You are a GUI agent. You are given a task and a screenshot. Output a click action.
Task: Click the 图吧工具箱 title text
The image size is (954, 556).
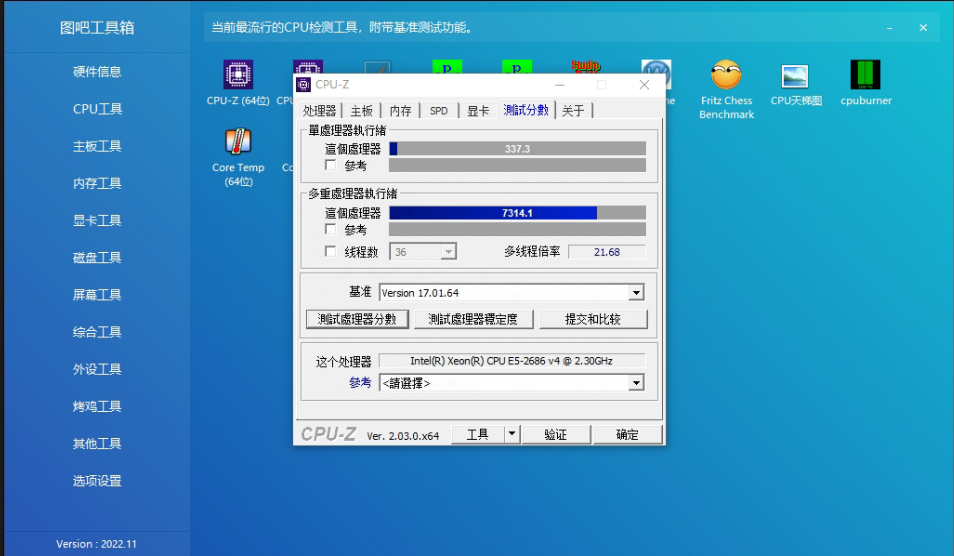click(x=97, y=27)
